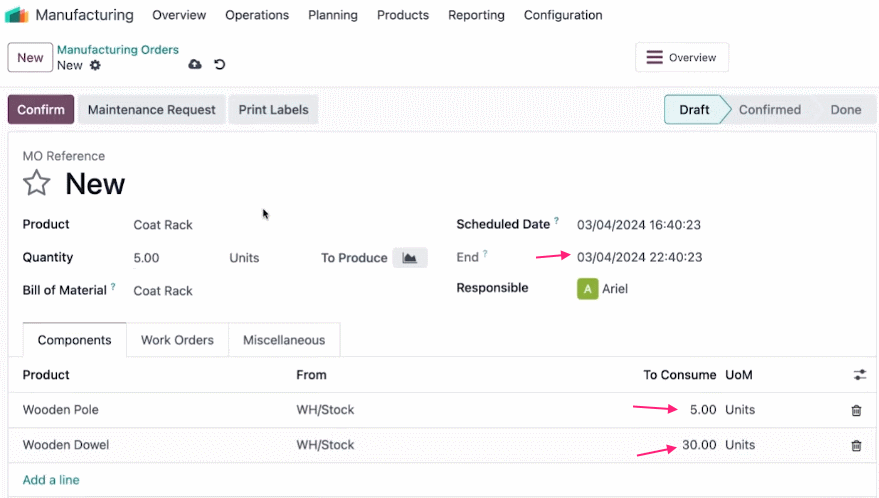Open the Overview hamburger button
Viewport: 879px width, 498px height.
pos(682,57)
